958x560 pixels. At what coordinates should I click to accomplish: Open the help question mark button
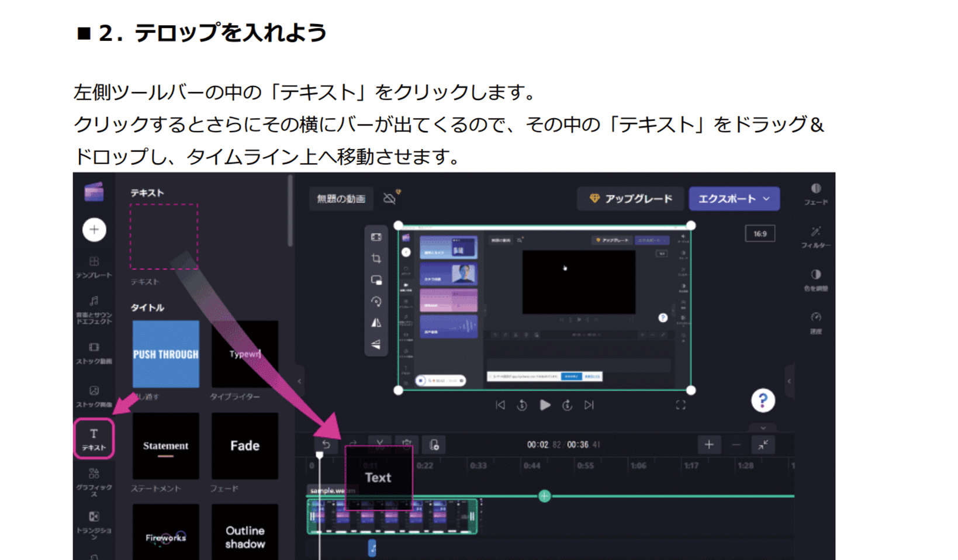pyautogui.click(x=763, y=401)
